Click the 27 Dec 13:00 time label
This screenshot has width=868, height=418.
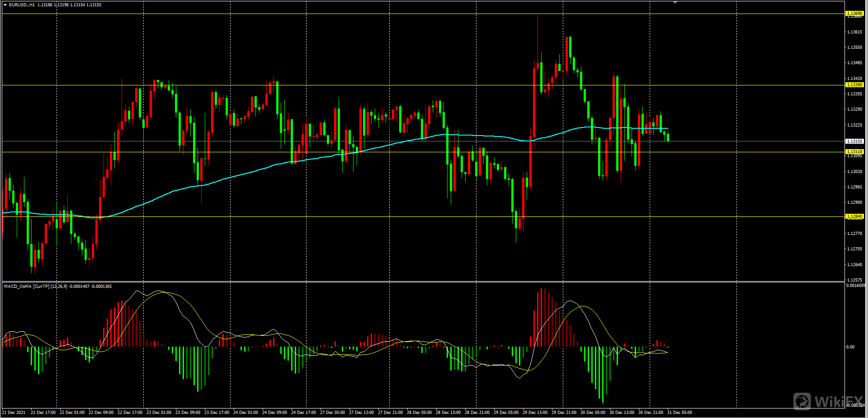[361, 413]
